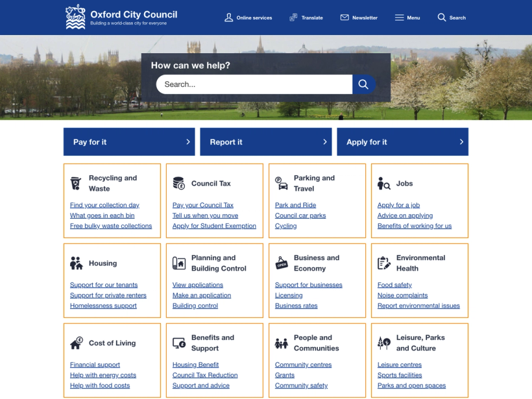Open Search text in the header
The image size is (532, 399).
coord(457,18)
